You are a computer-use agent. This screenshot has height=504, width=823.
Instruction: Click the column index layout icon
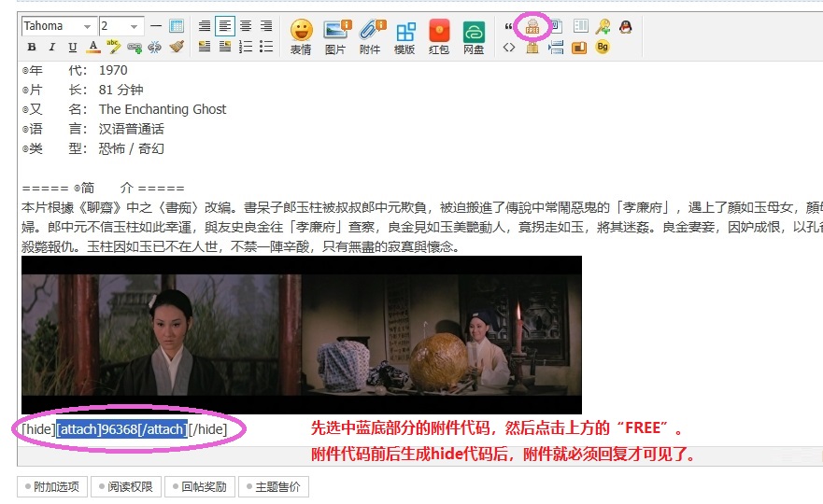[580, 26]
